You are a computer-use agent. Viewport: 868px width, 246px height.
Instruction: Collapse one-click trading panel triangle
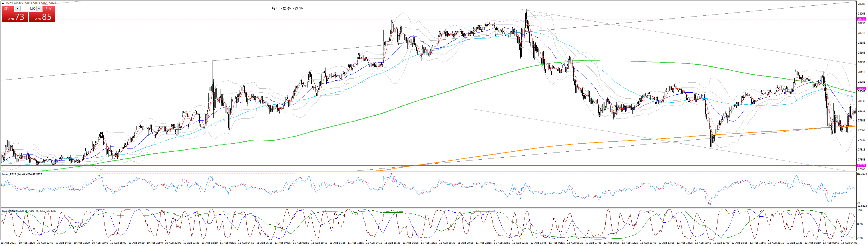coord(3,3)
